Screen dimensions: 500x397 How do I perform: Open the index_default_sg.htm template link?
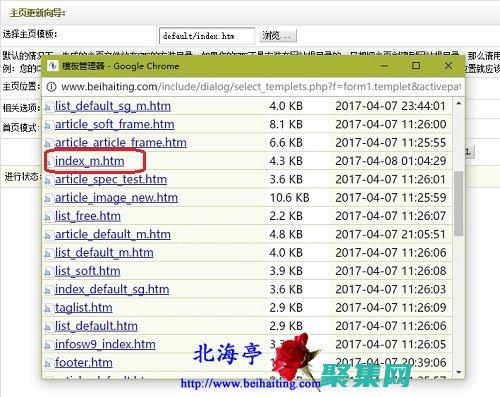[112, 289]
